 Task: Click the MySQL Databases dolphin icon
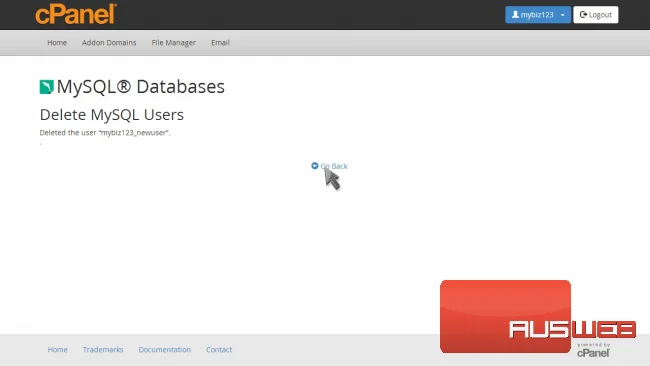coord(46,87)
